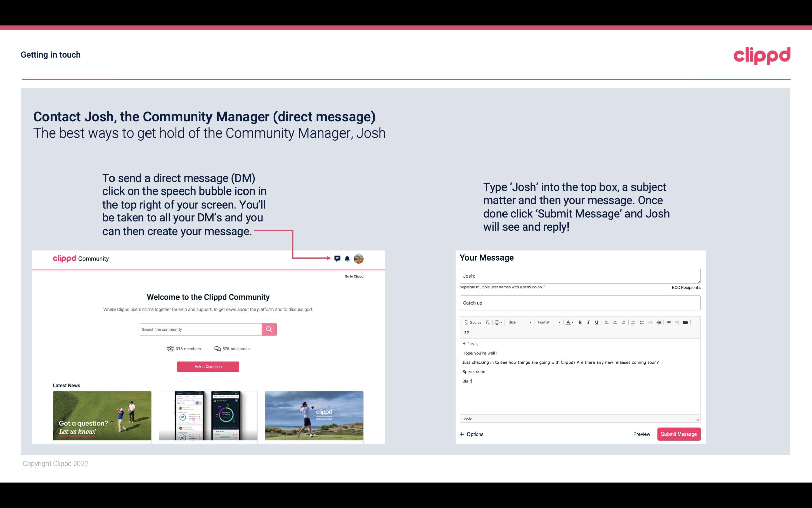The height and width of the screenshot is (508, 812).
Task: Click the Bold formatting icon
Action: (580, 322)
